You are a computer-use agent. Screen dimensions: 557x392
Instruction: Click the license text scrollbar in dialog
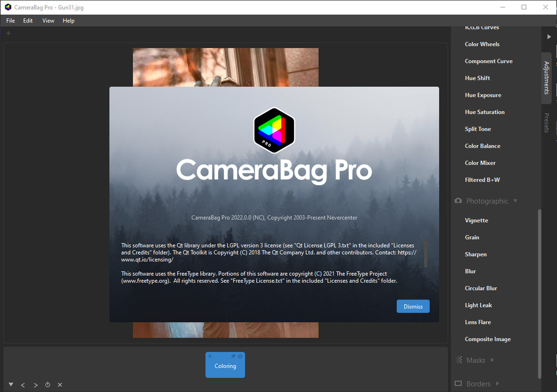426,254
